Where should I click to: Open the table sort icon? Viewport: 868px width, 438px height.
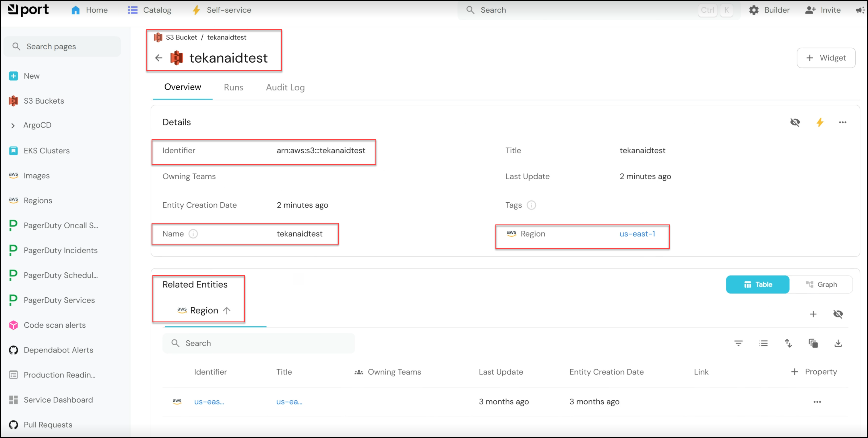tap(788, 343)
